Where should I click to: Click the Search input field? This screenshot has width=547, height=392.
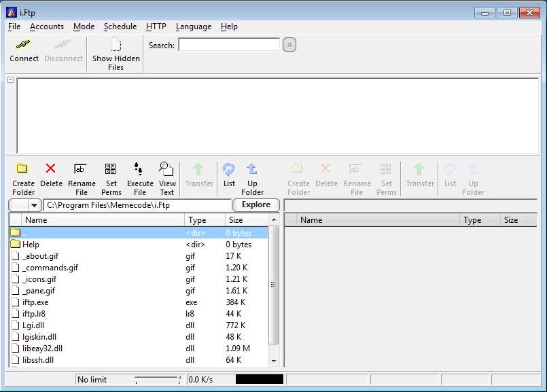point(229,45)
